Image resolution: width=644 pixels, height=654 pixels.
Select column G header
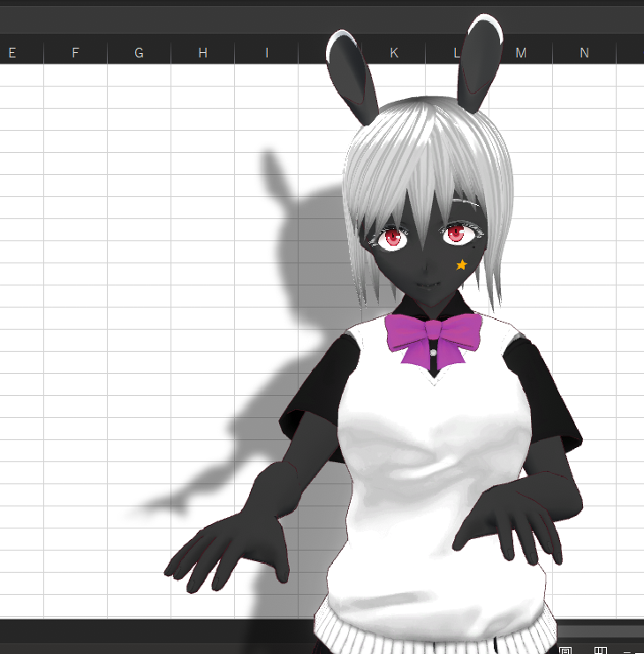tap(140, 53)
